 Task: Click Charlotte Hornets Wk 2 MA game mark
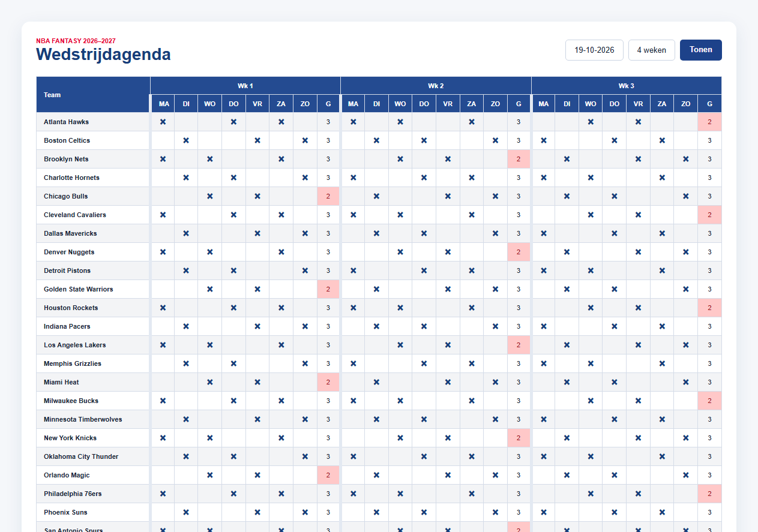pyautogui.click(x=353, y=178)
